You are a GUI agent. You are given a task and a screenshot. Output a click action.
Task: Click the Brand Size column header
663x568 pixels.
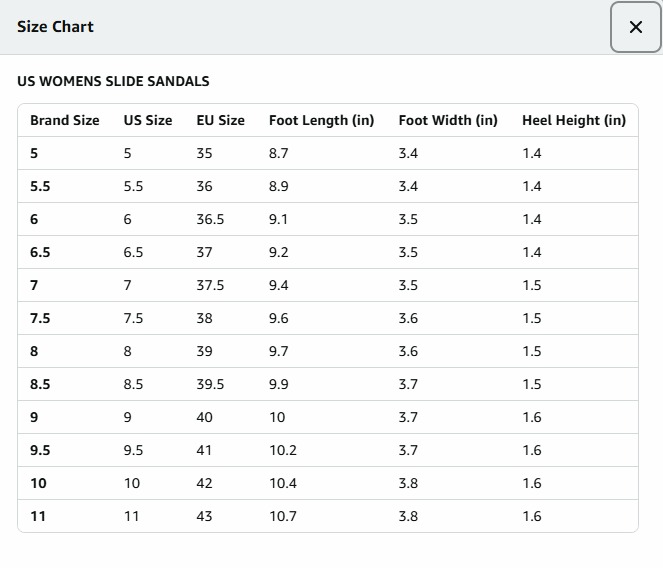tap(65, 120)
